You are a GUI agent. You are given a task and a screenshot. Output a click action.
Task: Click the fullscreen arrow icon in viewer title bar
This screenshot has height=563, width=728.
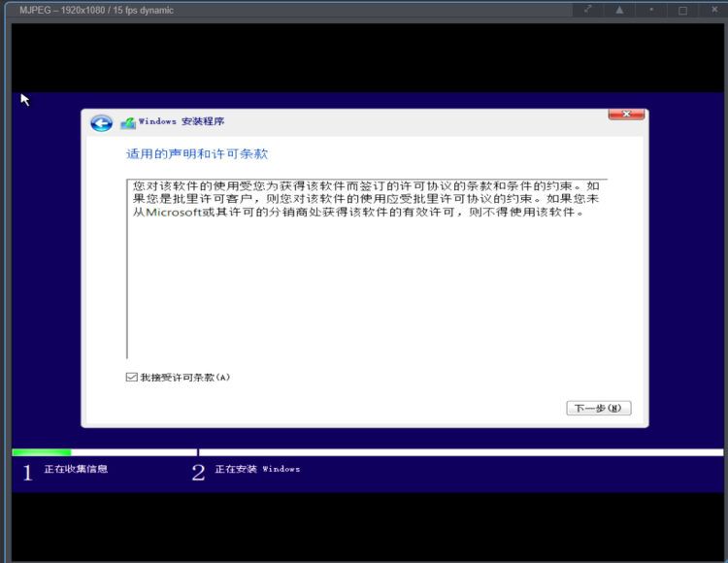(588, 10)
